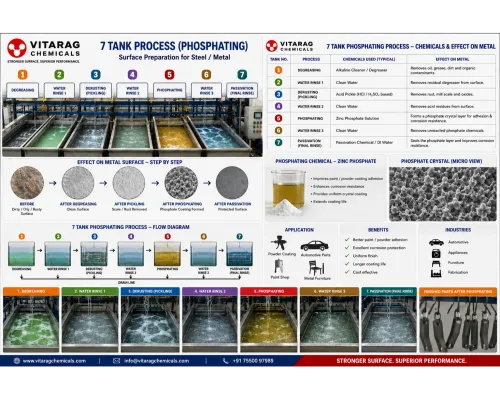Open the www.vitaragchemicals.com link
The width and height of the screenshot is (500, 400).
[54, 361]
